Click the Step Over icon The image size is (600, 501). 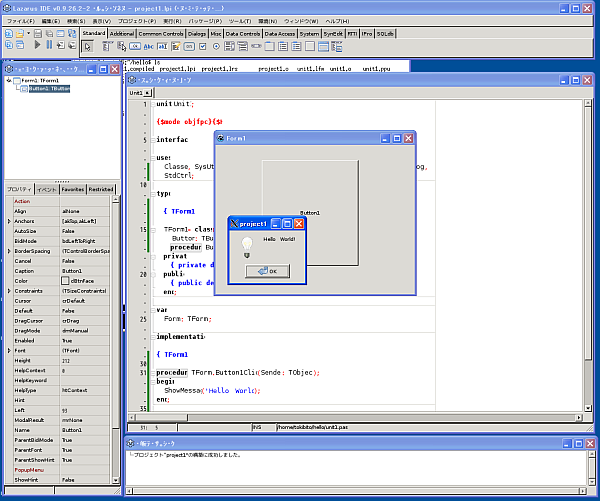tap(72, 45)
